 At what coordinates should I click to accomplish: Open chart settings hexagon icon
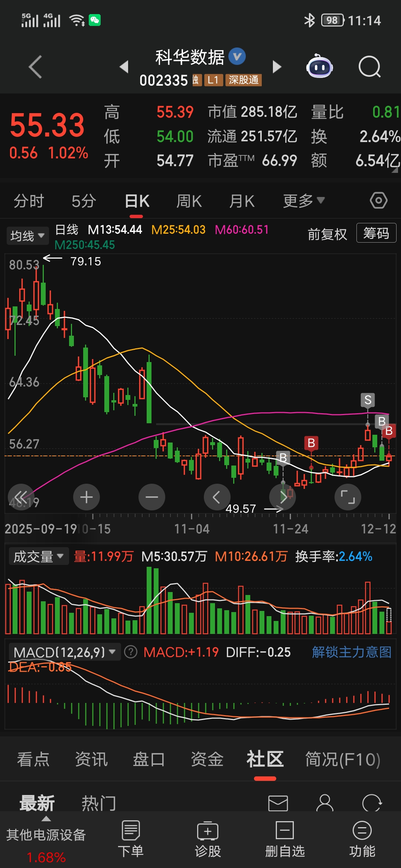378,201
